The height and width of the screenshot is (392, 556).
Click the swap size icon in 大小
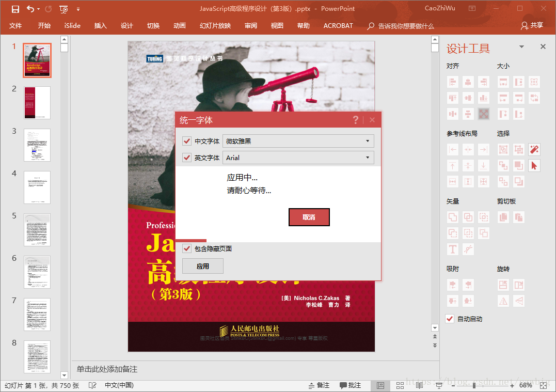click(534, 98)
